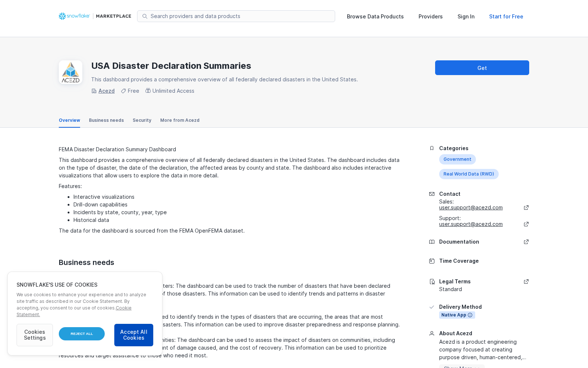Click 'Incidents by state, county, year, type'

120,212
